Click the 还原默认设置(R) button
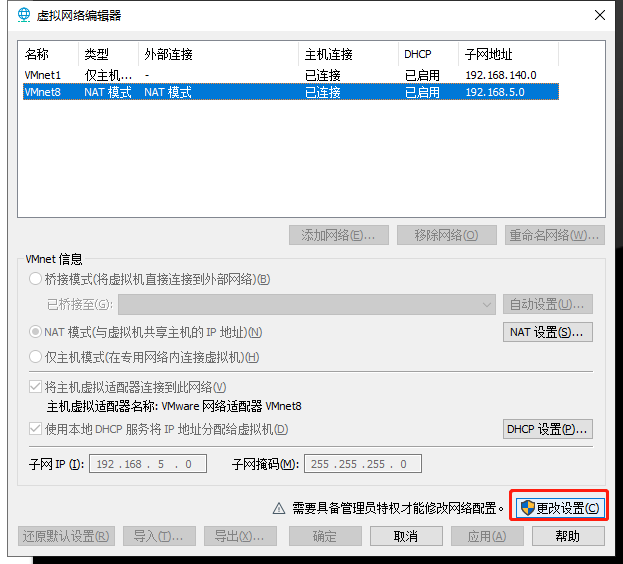The image size is (623, 564). coord(66,536)
